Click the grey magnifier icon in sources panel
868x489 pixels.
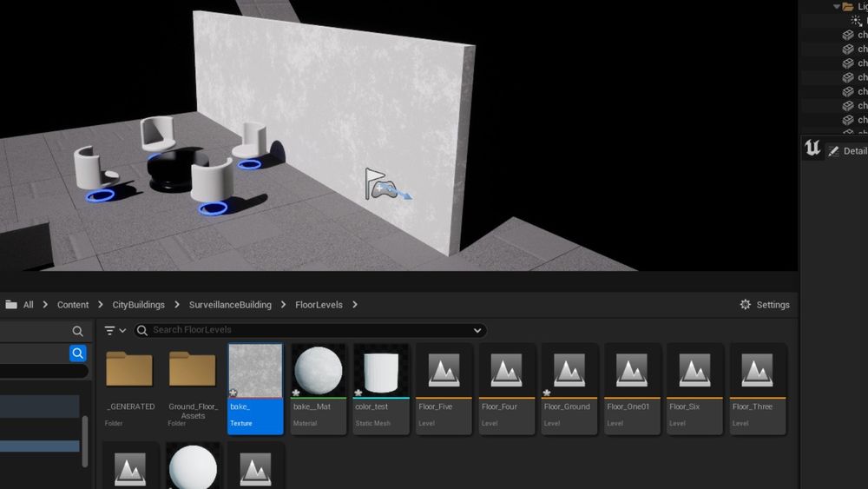pyautogui.click(x=77, y=331)
